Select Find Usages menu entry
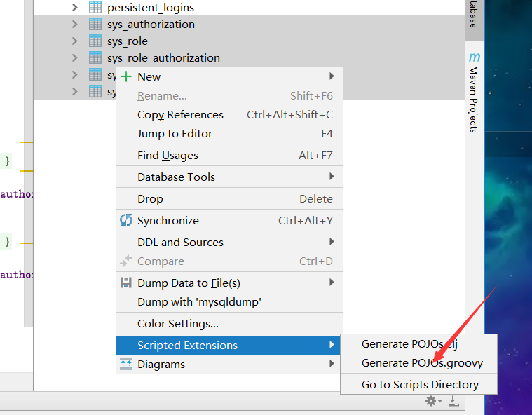The width and height of the screenshot is (532, 415). [x=229, y=156]
